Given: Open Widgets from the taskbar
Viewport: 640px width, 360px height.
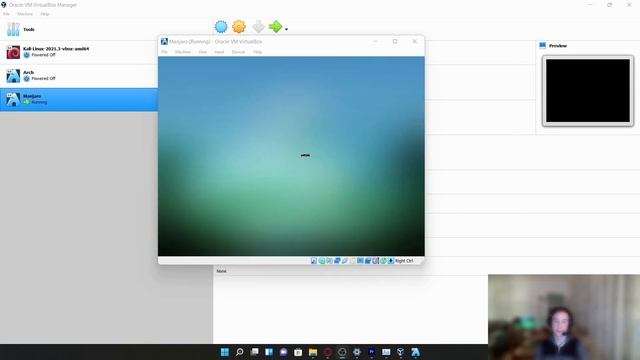Looking at the screenshot, I should [269, 352].
